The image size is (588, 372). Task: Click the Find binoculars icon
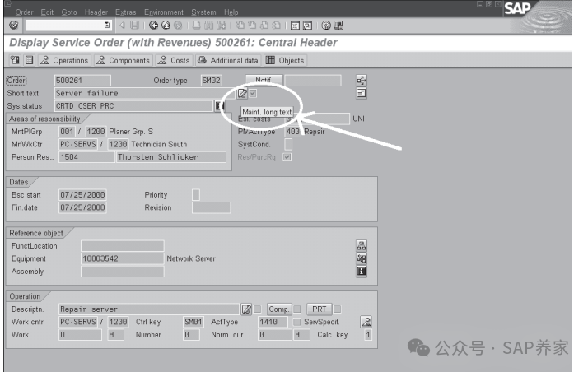click(x=209, y=25)
